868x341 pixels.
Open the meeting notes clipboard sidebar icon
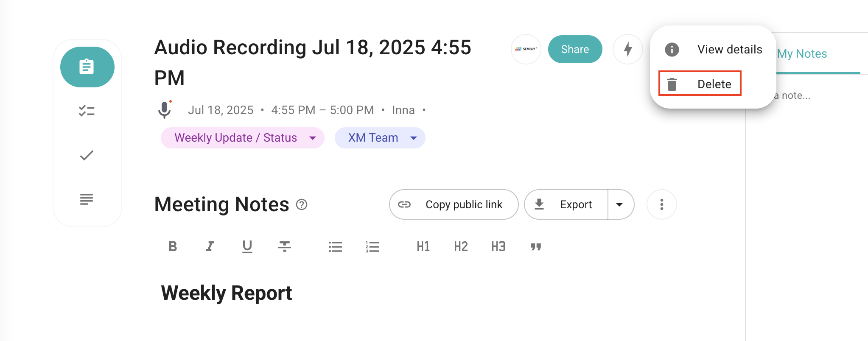[x=87, y=67]
